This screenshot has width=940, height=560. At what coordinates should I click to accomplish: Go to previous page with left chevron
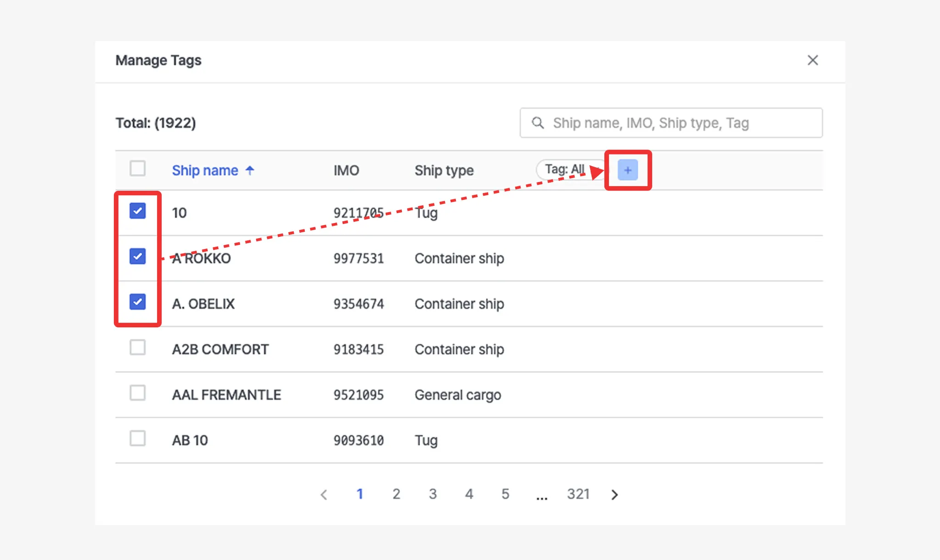[324, 494]
